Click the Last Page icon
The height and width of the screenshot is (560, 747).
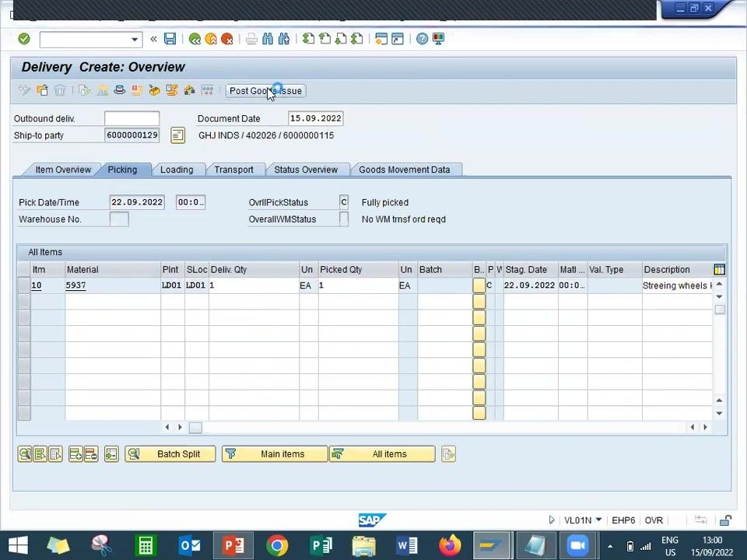tap(357, 39)
